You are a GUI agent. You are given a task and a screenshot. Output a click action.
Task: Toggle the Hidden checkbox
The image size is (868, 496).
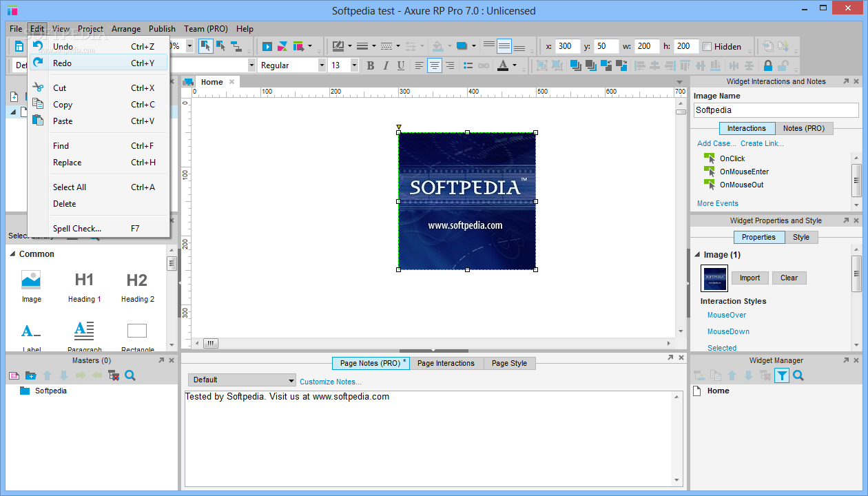[x=707, y=46]
